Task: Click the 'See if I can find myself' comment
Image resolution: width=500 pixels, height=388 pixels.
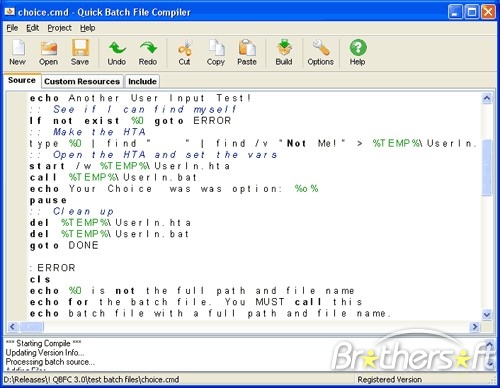Action: click(133, 109)
